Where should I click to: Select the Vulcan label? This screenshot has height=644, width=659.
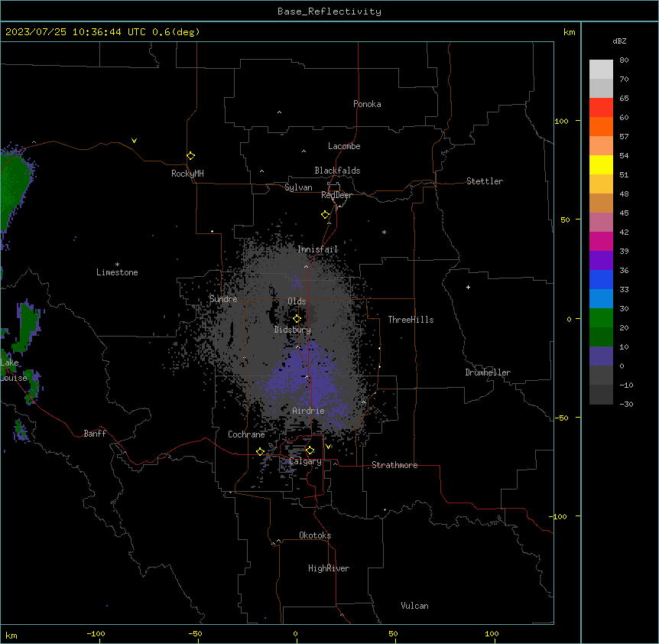point(414,606)
